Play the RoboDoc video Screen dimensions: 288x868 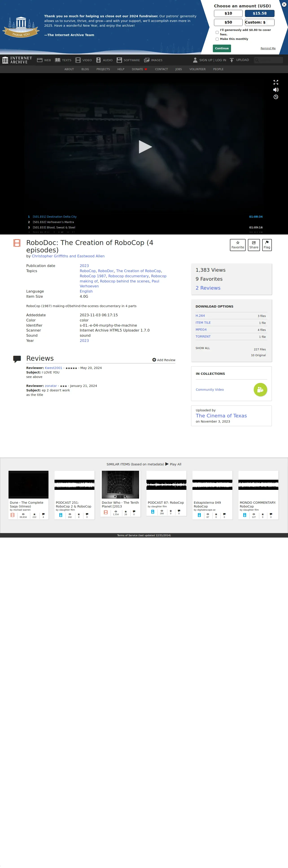pyautogui.click(x=145, y=147)
